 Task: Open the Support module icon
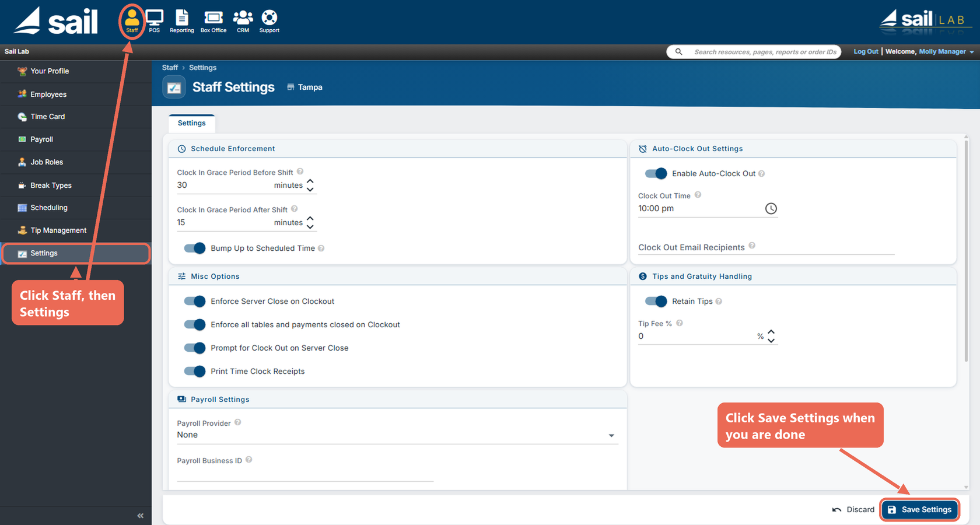point(269,21)
